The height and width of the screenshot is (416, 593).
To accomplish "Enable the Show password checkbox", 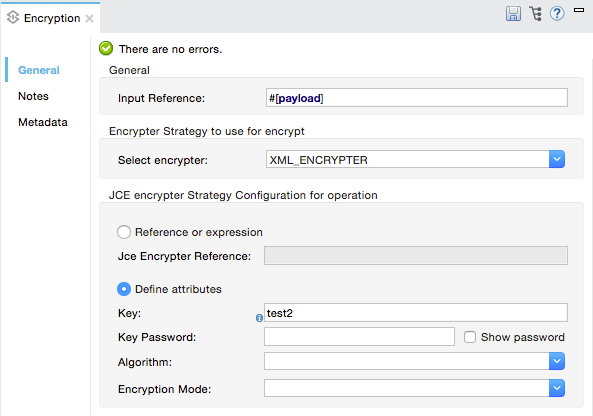I will pos(470,337).
